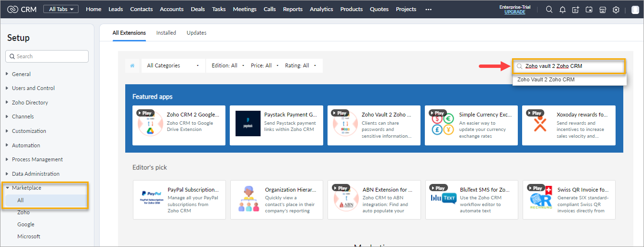Click the Paystack app logo thumbnail

tap(248, 124)
